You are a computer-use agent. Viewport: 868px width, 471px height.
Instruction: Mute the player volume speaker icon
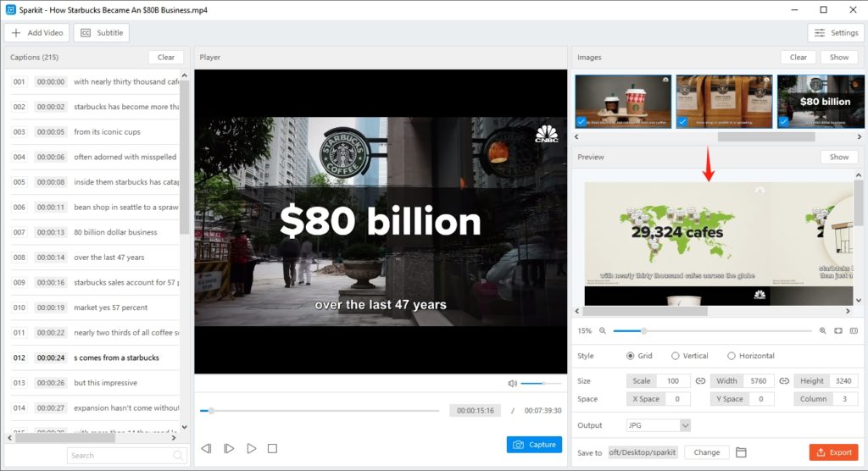pos(512,383)
